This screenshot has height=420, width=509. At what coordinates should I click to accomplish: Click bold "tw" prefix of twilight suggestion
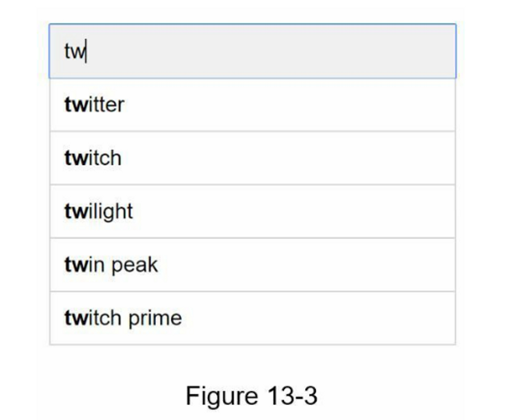pyautogui.click(x=76, y=211)
